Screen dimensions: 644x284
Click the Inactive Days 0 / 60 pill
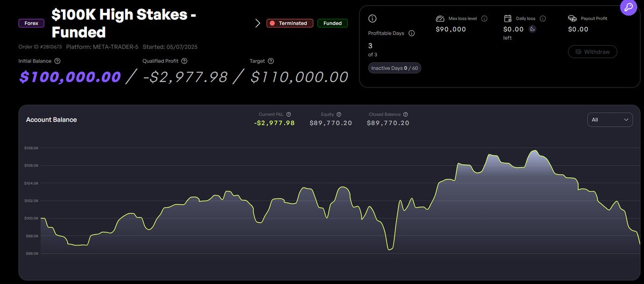394,68
